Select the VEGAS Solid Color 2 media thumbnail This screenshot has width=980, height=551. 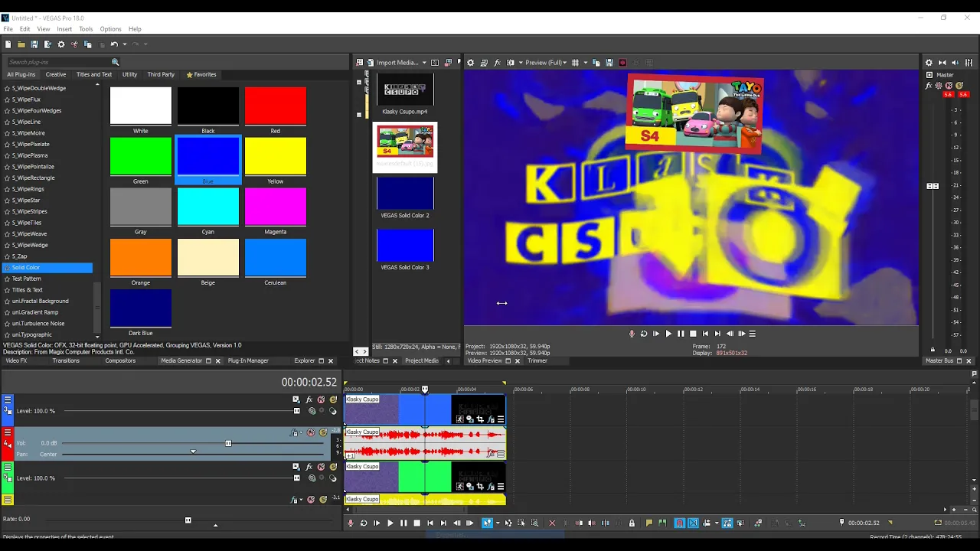pos(405,194)
